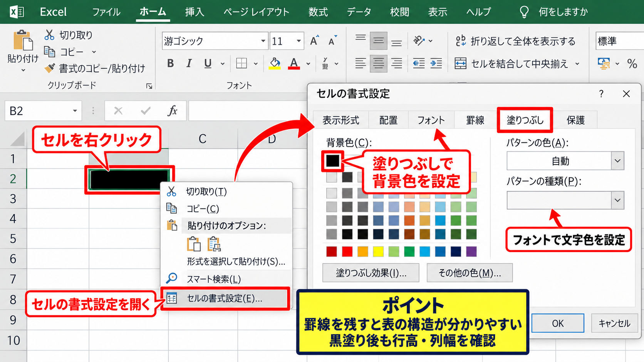Select 切り取り(T) in context menu
The image size is (644, 362).
click(226, 191)
